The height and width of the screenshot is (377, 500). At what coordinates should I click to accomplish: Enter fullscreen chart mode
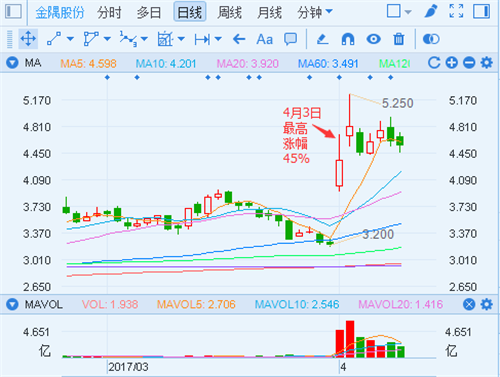(x=456, y=11)
